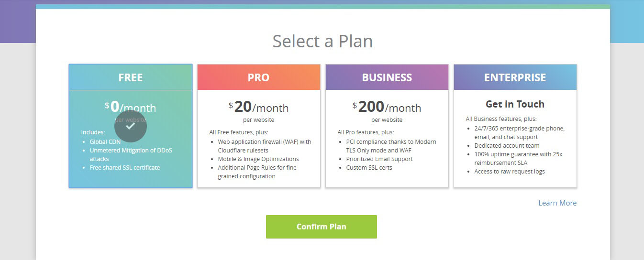
Task: Select the ENTERPRISE plan header
Action: point(515,77)
